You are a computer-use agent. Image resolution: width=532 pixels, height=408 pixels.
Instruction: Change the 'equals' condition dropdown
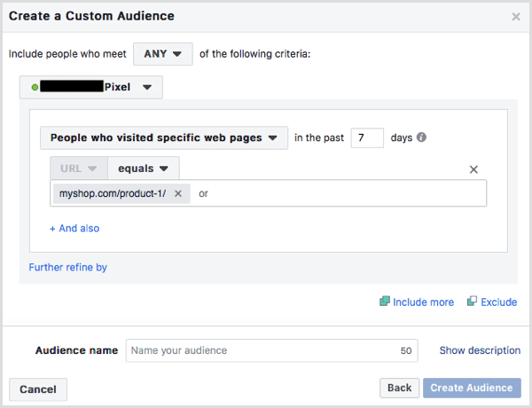click(x=143, y=169)
